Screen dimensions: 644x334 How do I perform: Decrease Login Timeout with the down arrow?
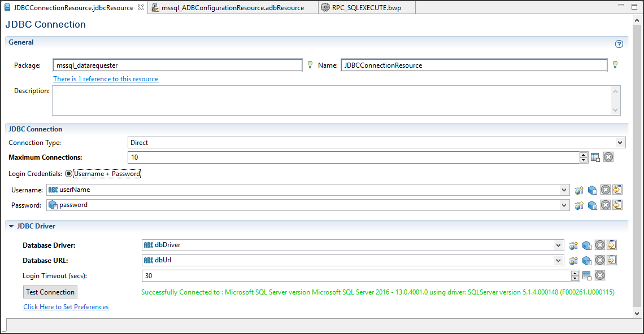click(575, 279)
